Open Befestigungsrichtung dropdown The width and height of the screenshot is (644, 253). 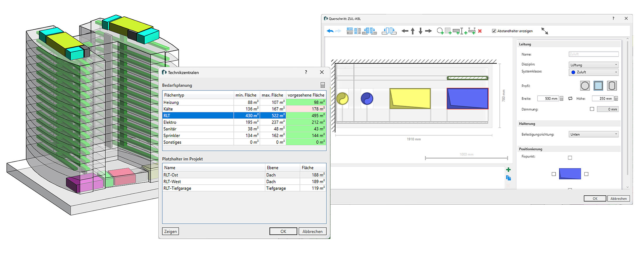593,134
